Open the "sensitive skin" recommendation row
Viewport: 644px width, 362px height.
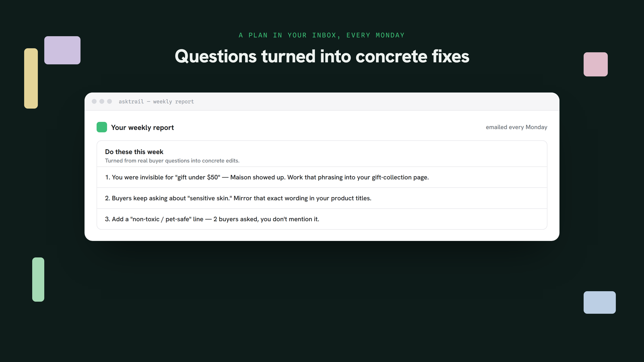point(322,198)
